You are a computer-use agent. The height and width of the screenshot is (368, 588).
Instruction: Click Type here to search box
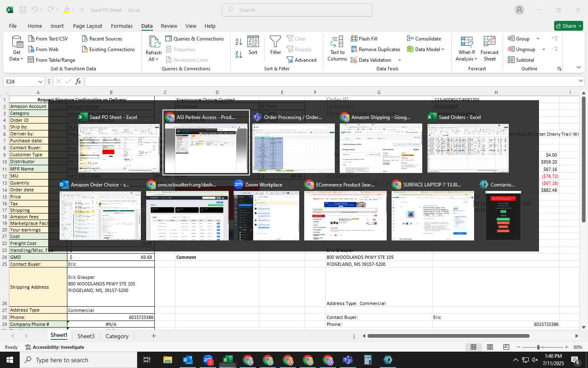(x=78, y=360)
